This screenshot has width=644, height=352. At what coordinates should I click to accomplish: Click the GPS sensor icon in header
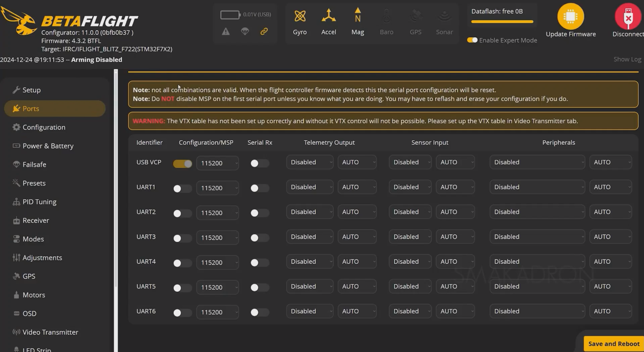415,17
